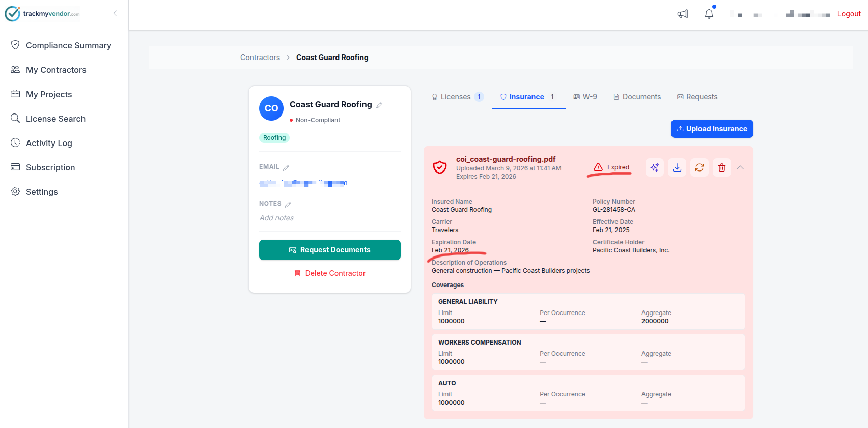The width and height of the screenshot is (868, 428).
Task: Click the announcements megaphone icon
Action: [x=683, y=14]
